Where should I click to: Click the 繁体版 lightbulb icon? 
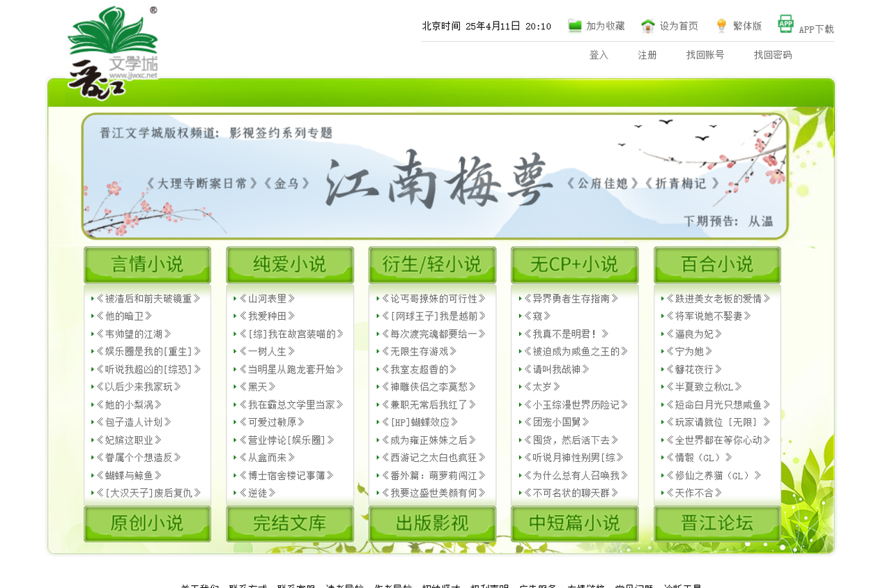click(722, 26)
